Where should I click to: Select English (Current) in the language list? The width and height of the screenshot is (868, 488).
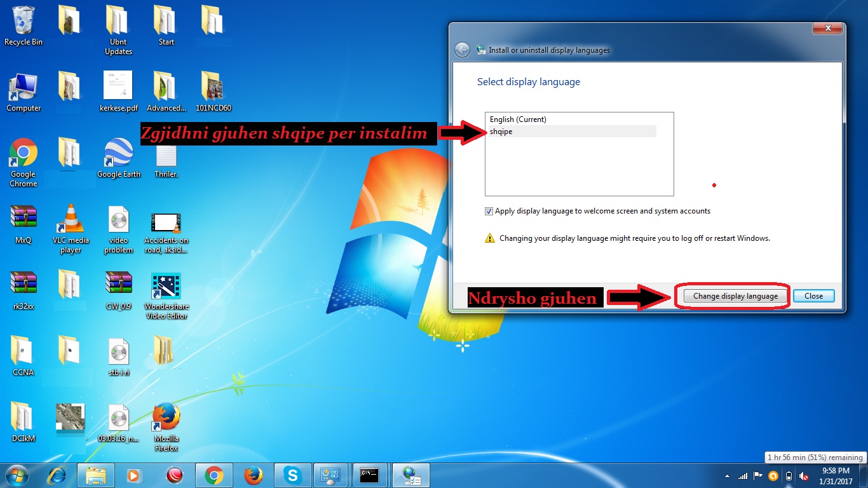coord(571,119)
